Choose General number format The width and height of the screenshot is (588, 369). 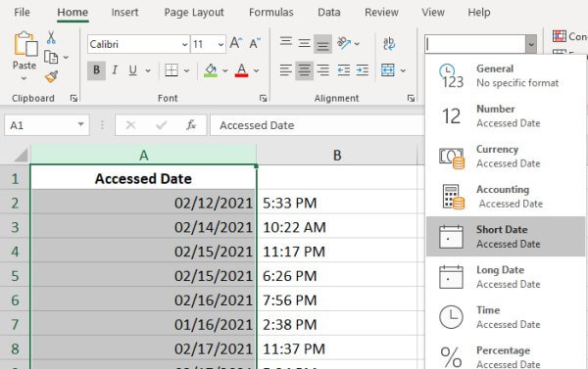pos(506,75)
